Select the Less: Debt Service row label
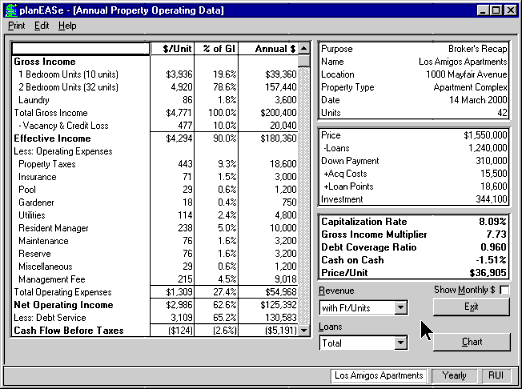The image size is (522, 389). [50, 318]
